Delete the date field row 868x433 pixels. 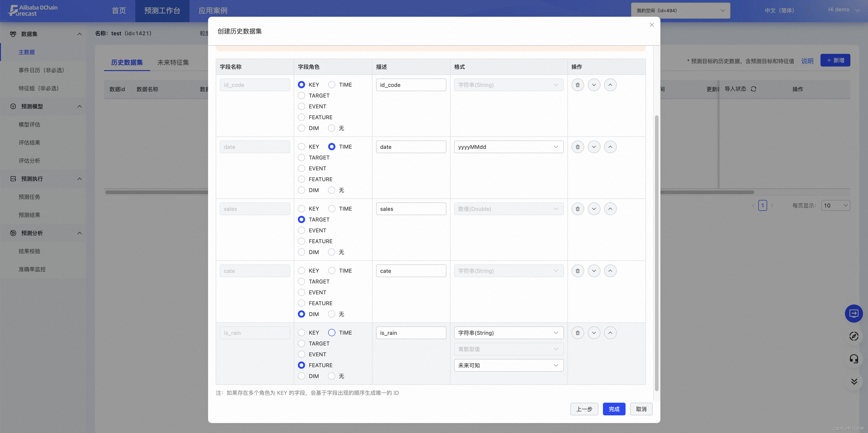[578, 147]
